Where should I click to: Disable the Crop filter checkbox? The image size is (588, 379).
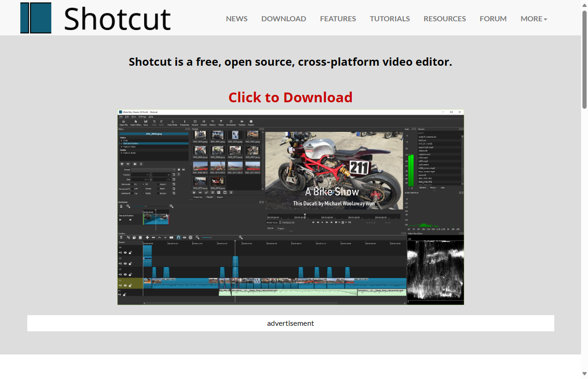coord(122,140)
